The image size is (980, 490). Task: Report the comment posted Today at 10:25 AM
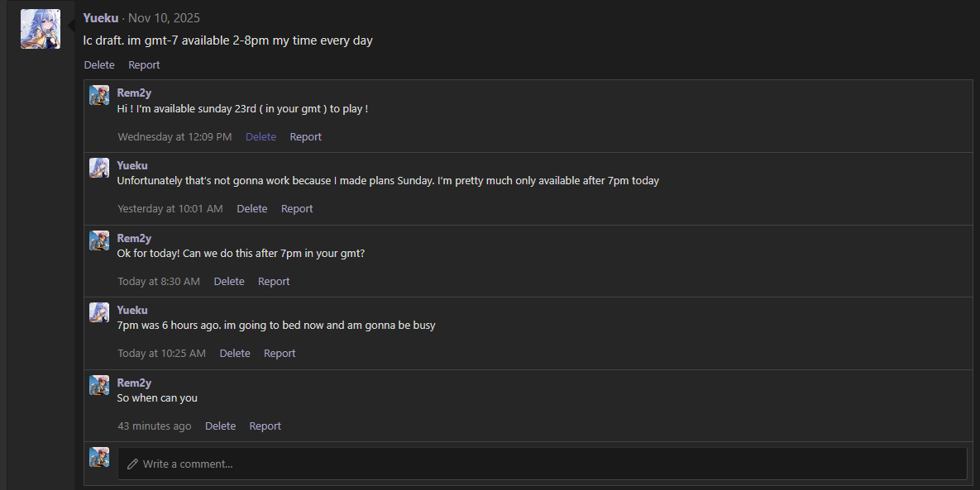tap(280, 354)
